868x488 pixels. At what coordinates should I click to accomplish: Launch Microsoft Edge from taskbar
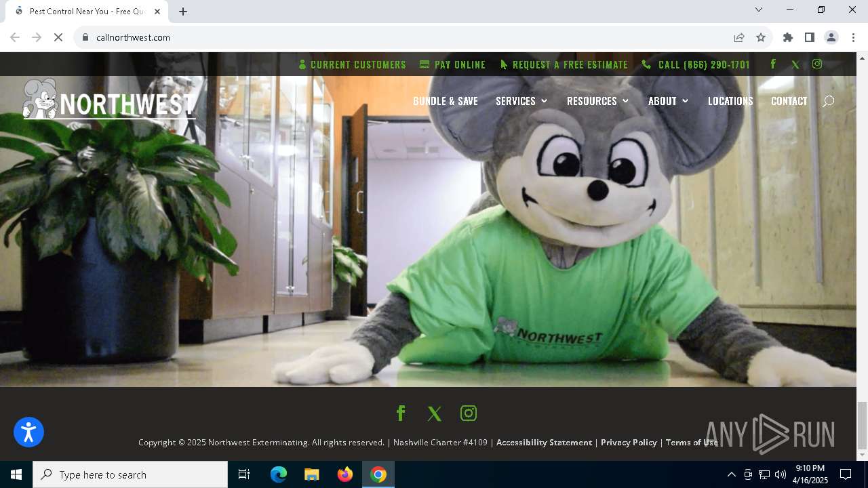(x=279, y=474)
